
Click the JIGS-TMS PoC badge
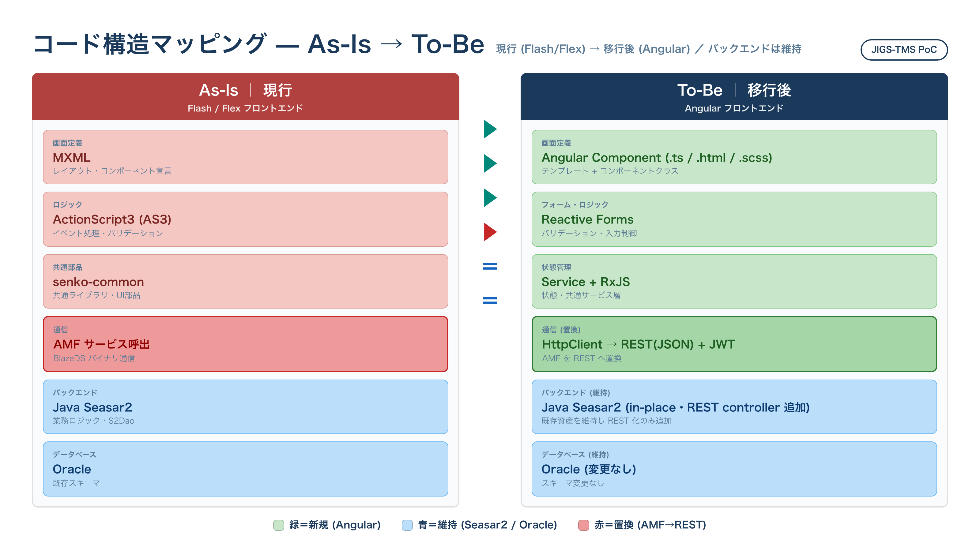point(904,49)
